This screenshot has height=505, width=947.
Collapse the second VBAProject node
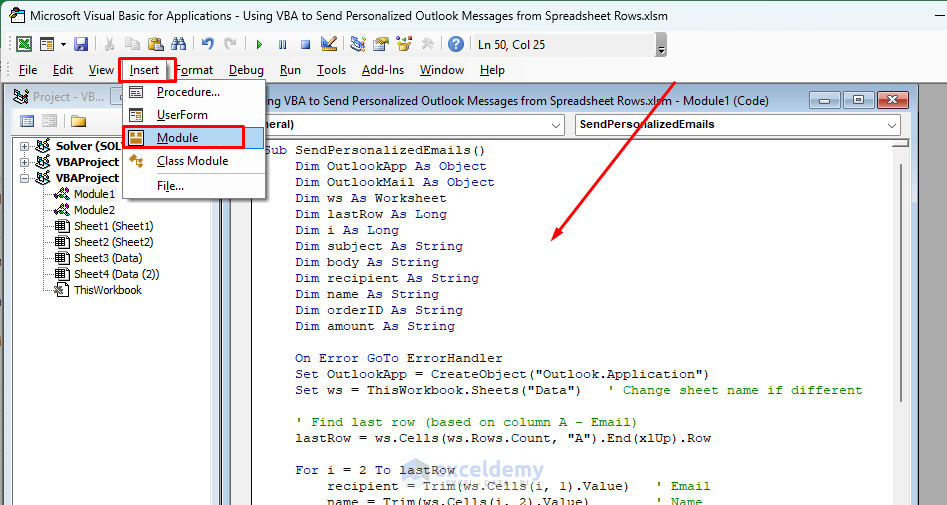click(24, 178)
